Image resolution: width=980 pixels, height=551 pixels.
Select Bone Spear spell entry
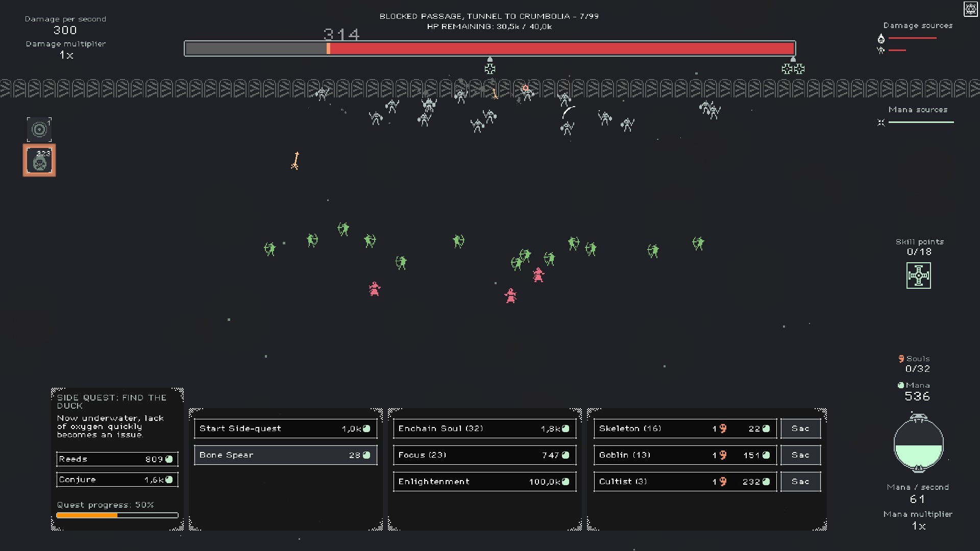[284, 454]
